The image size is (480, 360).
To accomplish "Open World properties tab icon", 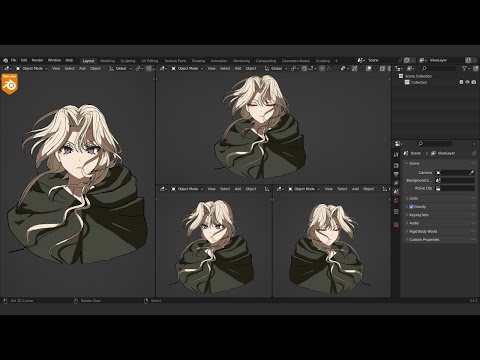I will tap(396, 200).
